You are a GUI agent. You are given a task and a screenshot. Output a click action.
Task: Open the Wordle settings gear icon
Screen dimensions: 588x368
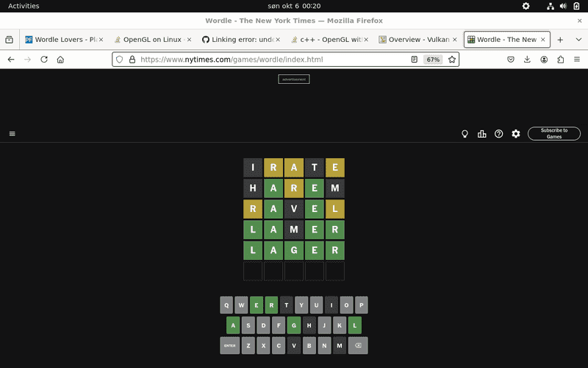click(516, 134)
